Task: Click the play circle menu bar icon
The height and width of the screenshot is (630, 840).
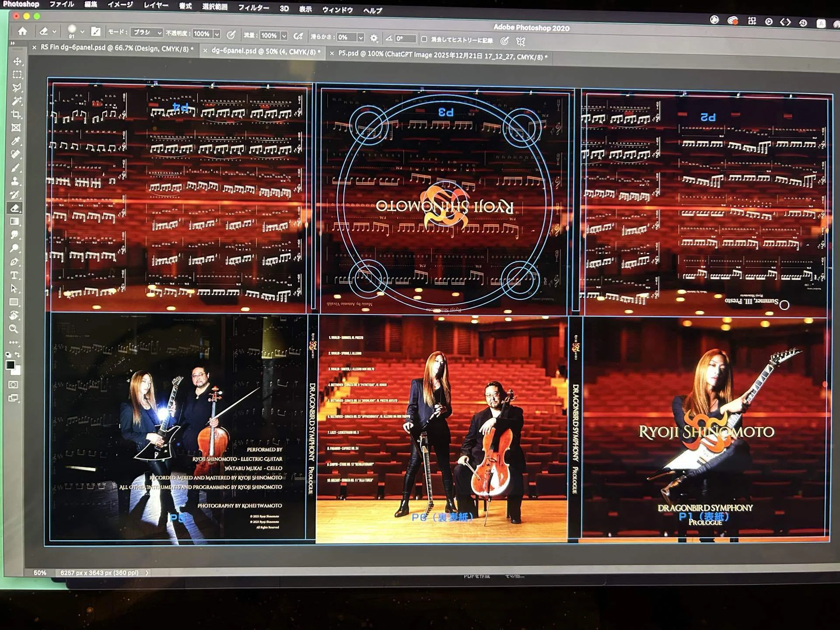Action: (x=768, y=21)
